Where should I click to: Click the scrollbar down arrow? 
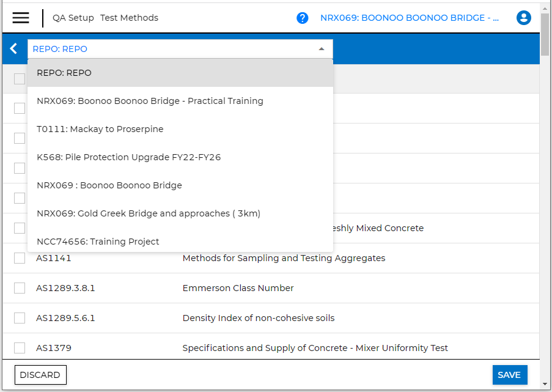click(x=545, y=384)
